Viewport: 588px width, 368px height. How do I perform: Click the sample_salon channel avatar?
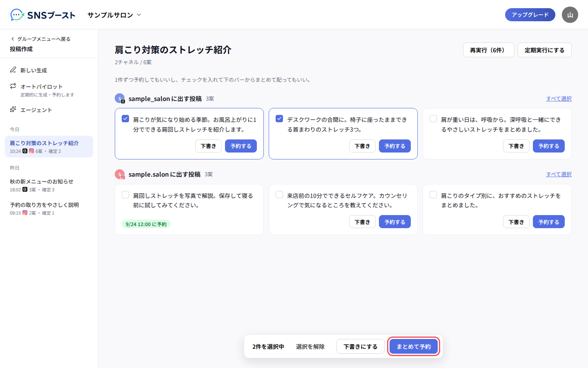point(120,99)
